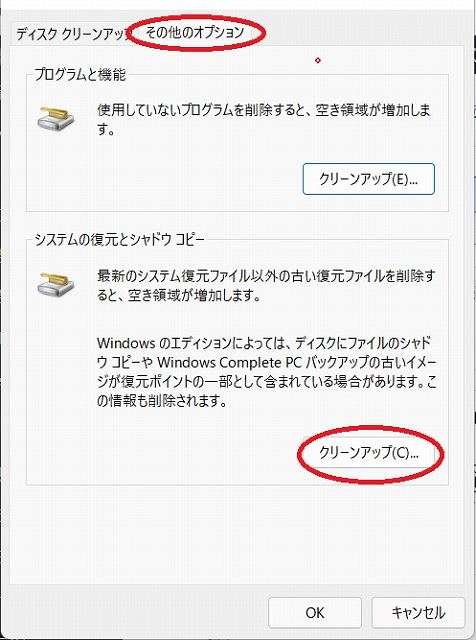This screenshot has height=640, width=476.
Task: Open クリーンアップ(E)... for programs and features
Action: 368,179
